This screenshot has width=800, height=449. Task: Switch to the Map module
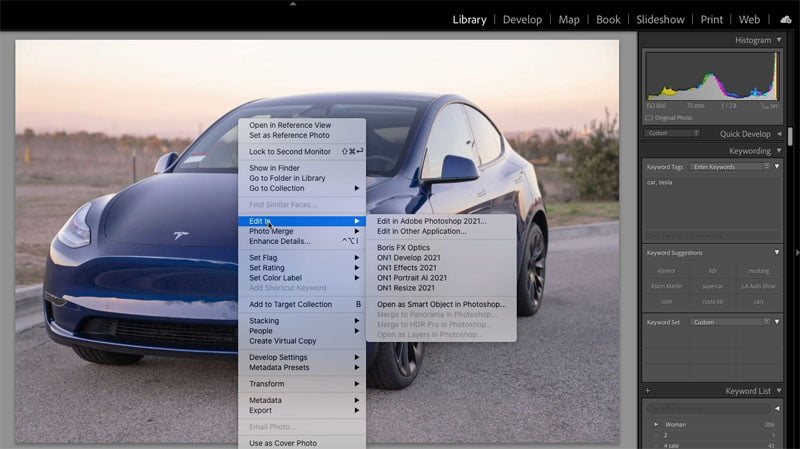coord(569,19)
